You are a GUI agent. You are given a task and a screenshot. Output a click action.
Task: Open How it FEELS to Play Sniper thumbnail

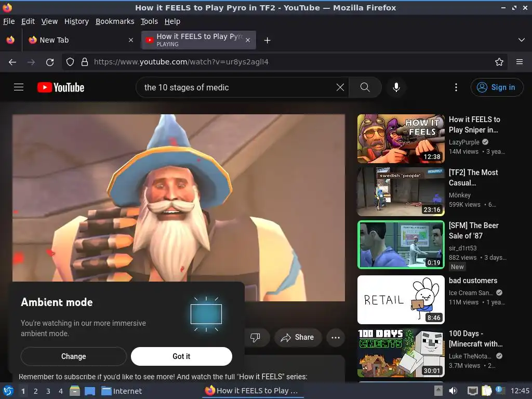(x=401, y=139)
